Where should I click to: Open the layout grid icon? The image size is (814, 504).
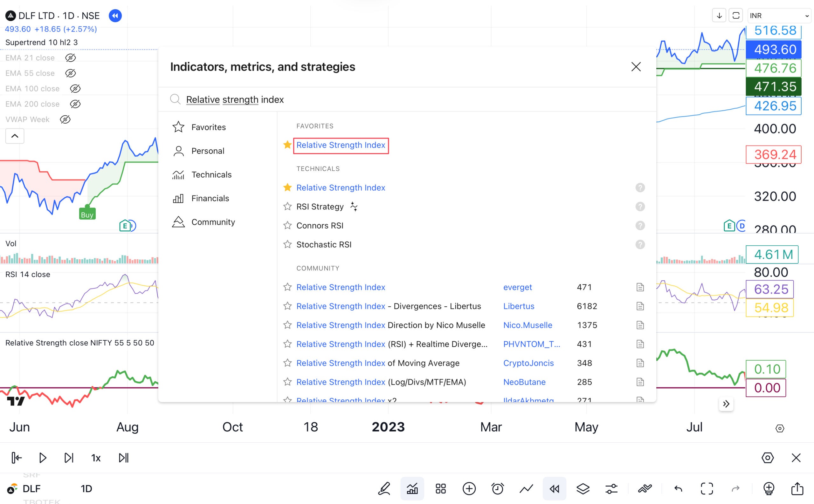pos(440,489)
